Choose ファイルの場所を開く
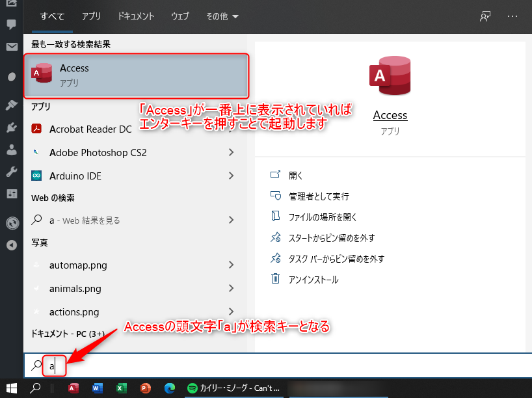Viewport: 532px width, 398px height. point(323,217)
